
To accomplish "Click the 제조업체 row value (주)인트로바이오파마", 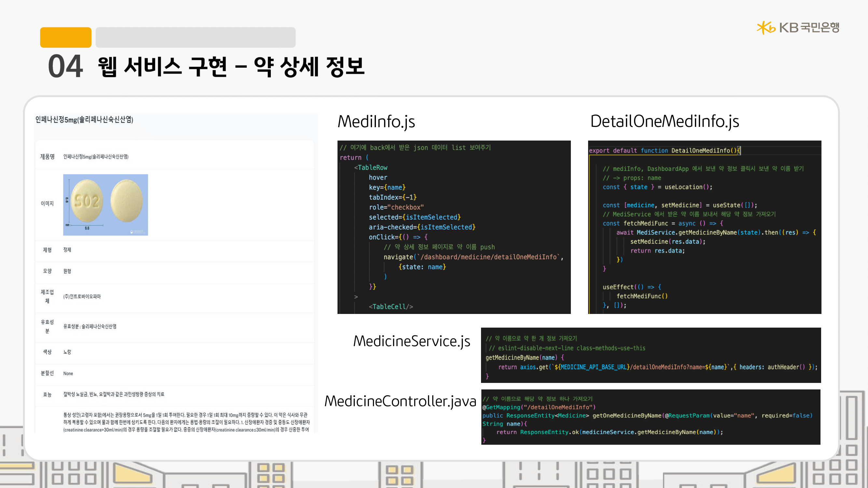I will click(82, 296).
